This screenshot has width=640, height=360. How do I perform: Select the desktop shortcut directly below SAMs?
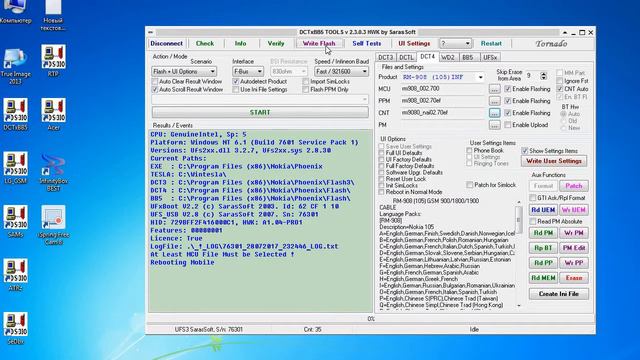[x=16, y=274]
